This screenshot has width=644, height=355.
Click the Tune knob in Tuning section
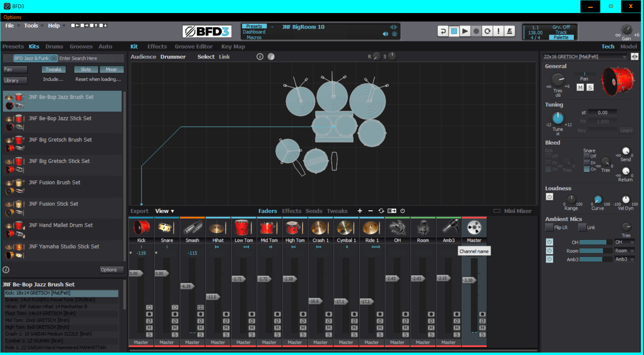[x=558, y=118]
